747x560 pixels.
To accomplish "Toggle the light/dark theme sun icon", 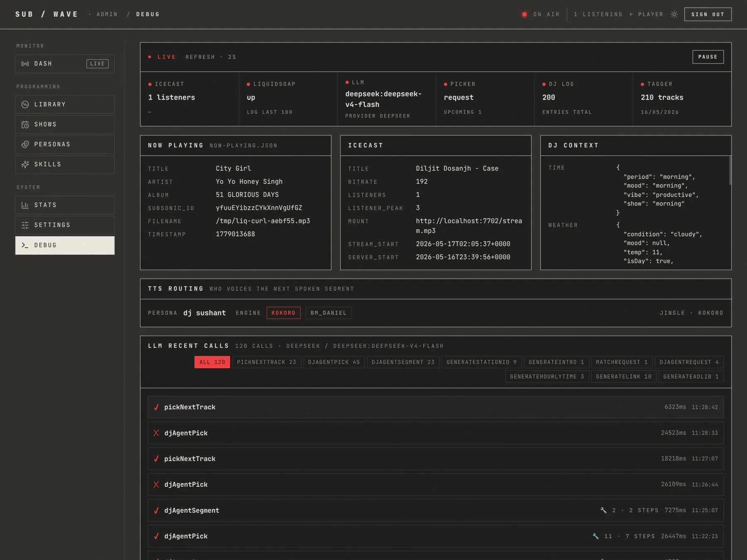I will (674, 14).
